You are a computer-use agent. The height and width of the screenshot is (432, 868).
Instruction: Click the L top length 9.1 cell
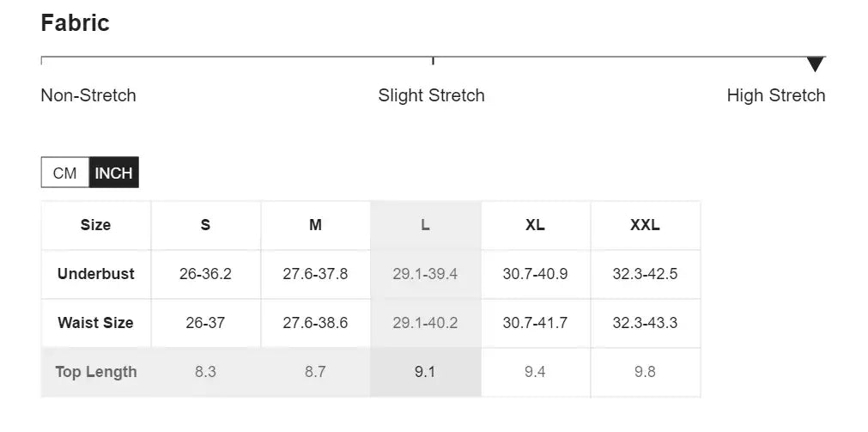point(425,372)
